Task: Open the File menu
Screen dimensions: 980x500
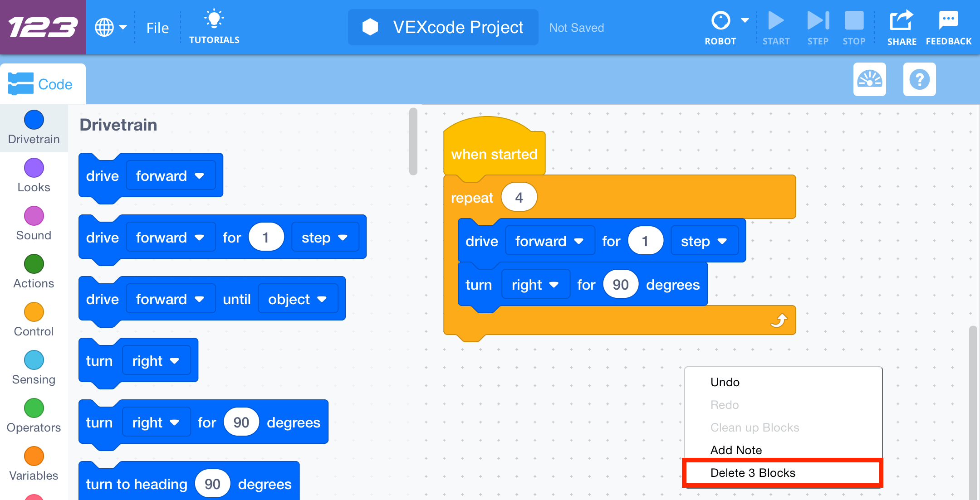Action: click(x=157, y=27)
